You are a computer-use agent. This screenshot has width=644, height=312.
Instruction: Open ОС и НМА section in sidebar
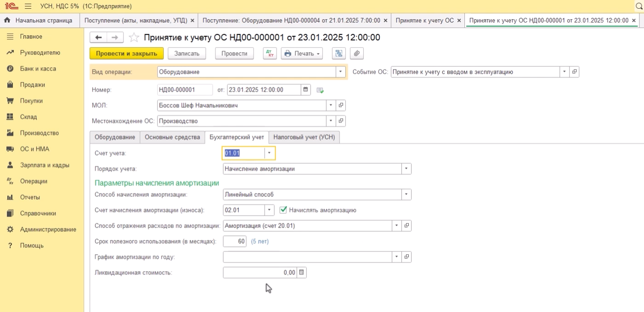click(34, 149)
